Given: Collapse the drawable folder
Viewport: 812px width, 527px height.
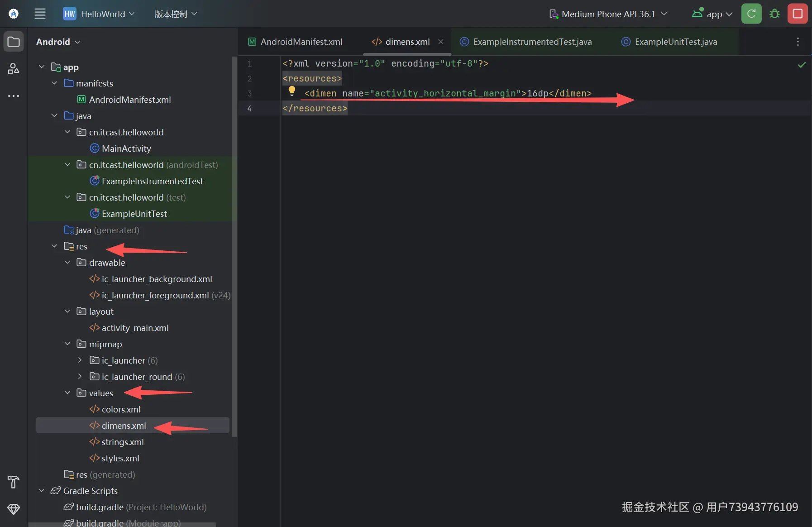Looking at the screenshot, I should 67,263.
